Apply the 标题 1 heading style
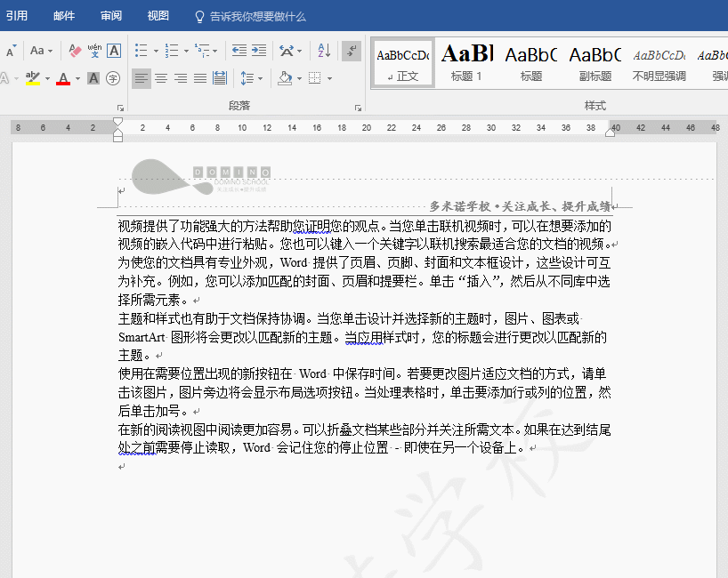The image size is (728, 578). point(466,62)
